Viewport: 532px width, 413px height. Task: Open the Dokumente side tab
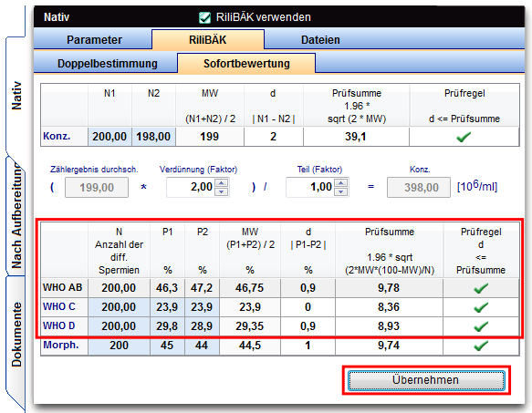(16, 335)
